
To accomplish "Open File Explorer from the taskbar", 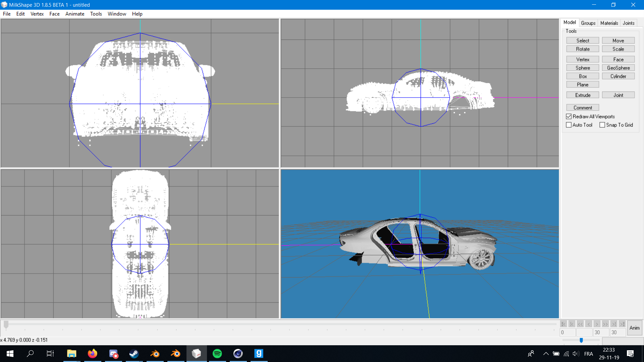I will click(x=71, y=354).
